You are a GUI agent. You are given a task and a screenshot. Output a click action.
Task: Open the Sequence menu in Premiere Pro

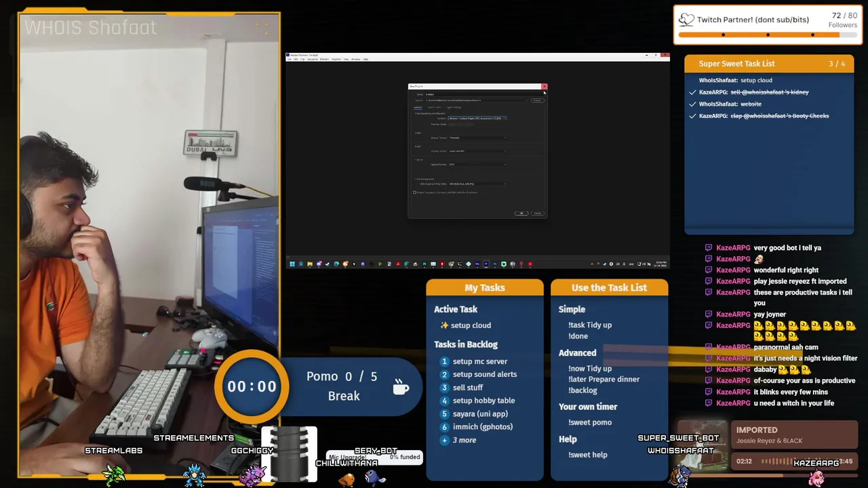point(313,59)
